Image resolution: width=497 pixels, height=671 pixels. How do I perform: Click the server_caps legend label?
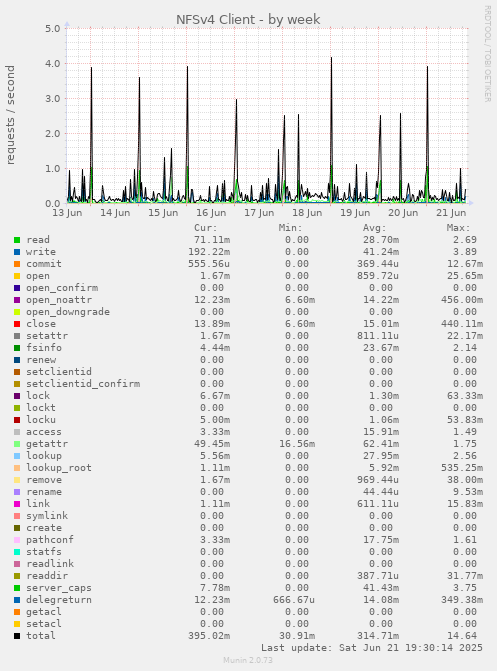tap(59, 588)
